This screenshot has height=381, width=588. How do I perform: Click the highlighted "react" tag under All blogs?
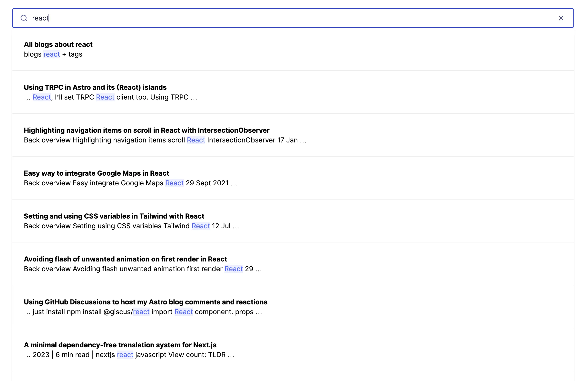(51, 54)
